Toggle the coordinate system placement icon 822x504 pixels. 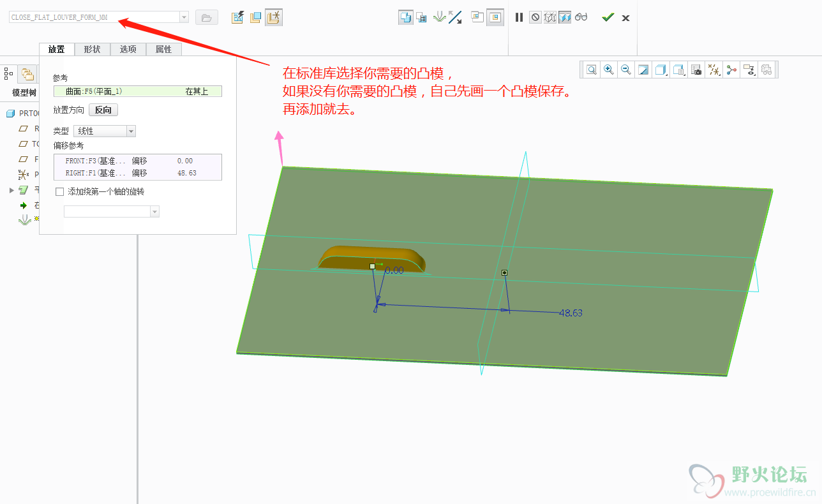(x=273, y=18)
